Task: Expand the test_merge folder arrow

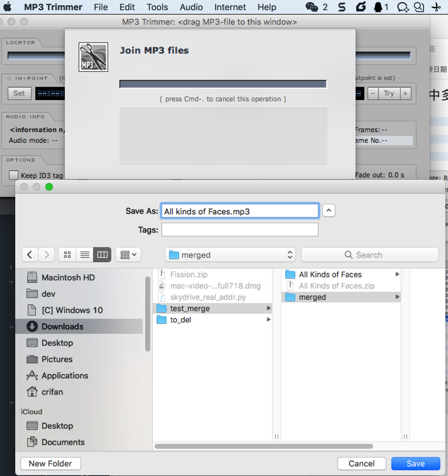Action: pos(268,309)
